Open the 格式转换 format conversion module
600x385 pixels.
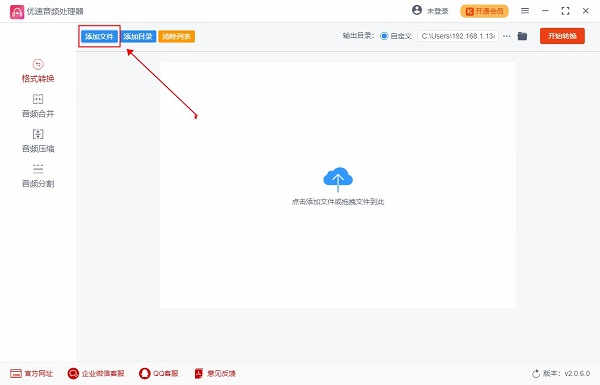tap(38, 71)
